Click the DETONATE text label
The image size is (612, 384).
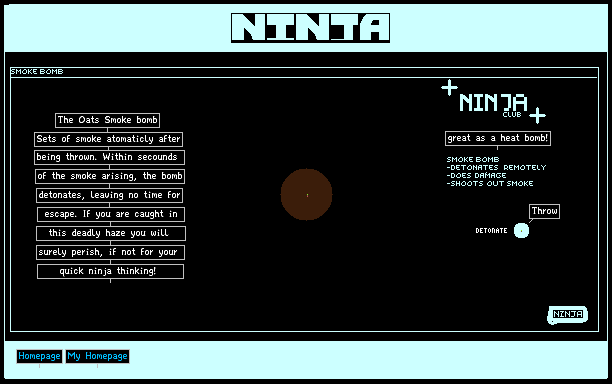(491, 231)
